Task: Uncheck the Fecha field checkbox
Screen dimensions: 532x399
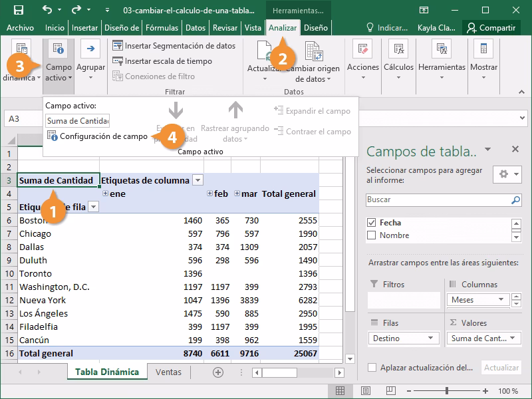Action: (x=372, y=223)
